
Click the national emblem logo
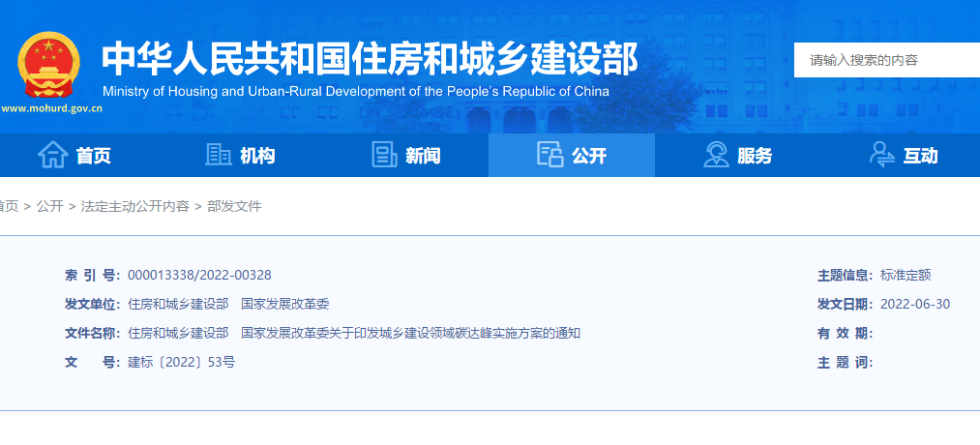(50, 65)
